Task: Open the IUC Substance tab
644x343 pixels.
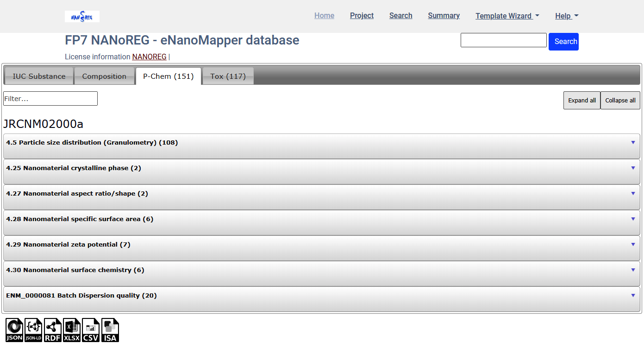Action: [x=39, y=76]
